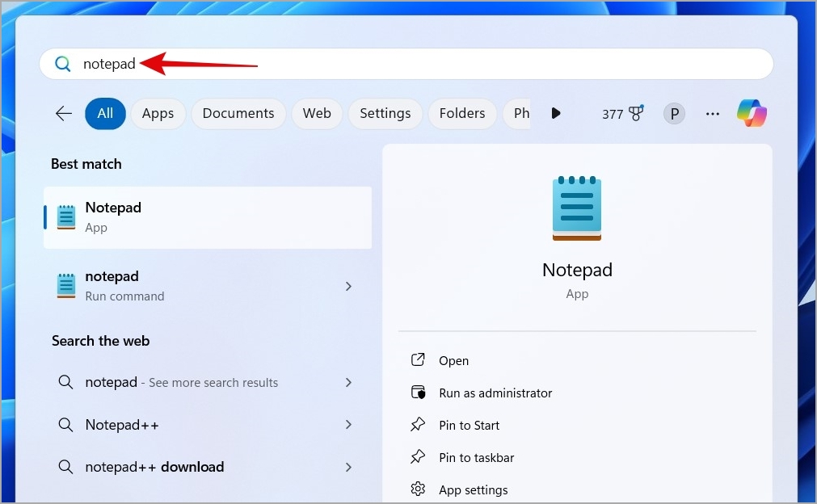Viewport: 817px width, 504px height.
Task: Show more filters with the play arrow
Action: coord(555,113)
